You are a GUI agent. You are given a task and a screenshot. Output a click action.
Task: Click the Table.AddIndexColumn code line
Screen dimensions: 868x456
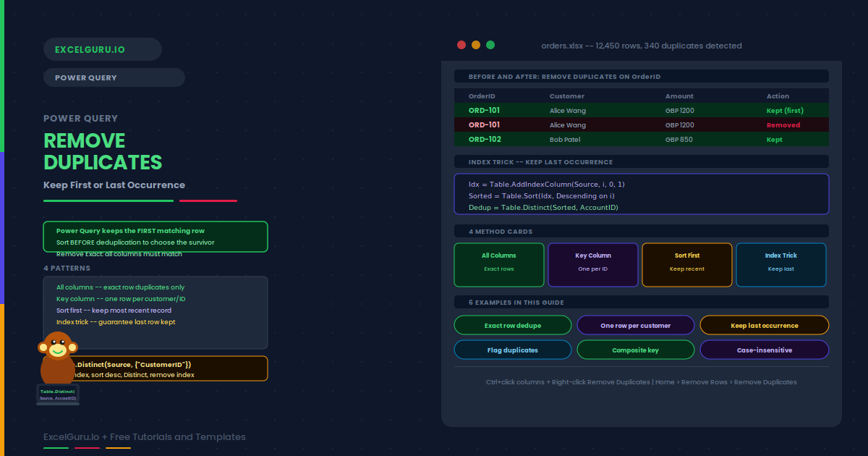[546, 184]
